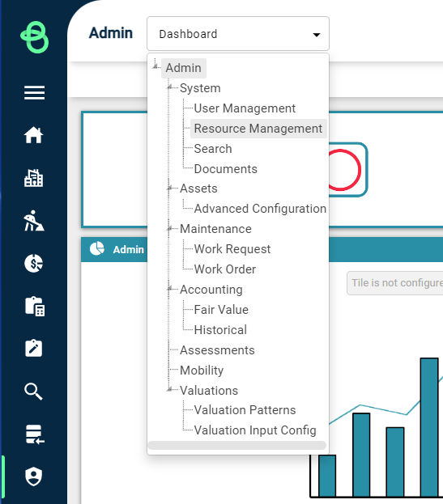443x504 pixels.
Task: Open the Maintenance worker icon
Action: tap(34, 221)
